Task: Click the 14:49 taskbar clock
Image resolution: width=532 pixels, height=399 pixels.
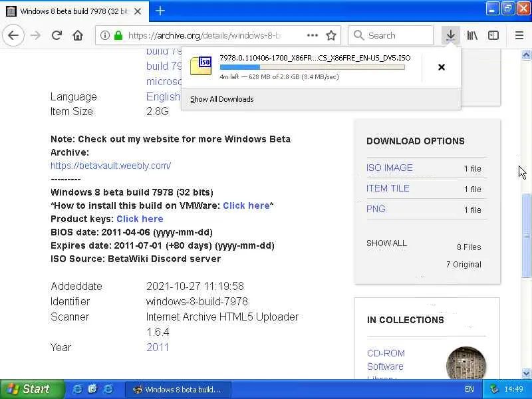Action: [513, 389]
